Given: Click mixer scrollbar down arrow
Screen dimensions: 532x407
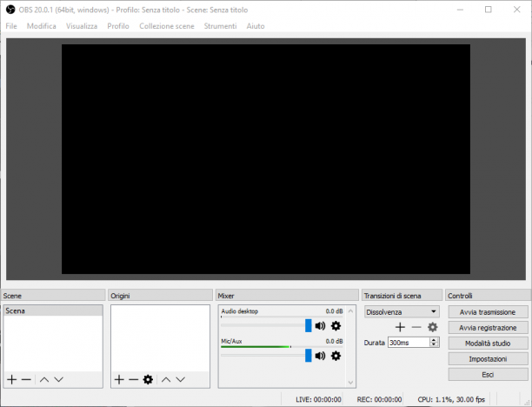Looking at the screenshot, I should [350, 383].
